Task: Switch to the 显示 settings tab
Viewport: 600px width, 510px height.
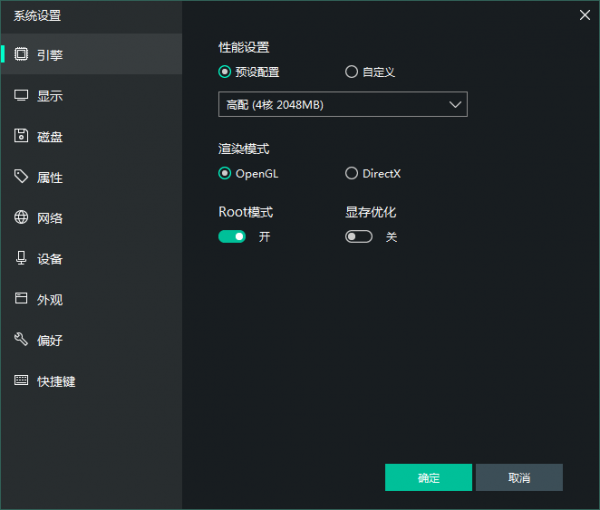Action: 91,95
